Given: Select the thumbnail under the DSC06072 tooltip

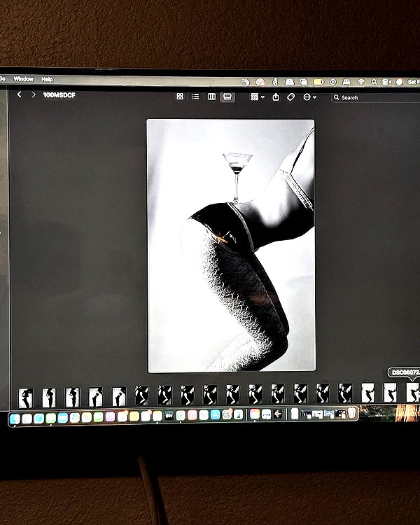Looking at the screenshot, I should [x=412, y=393].
